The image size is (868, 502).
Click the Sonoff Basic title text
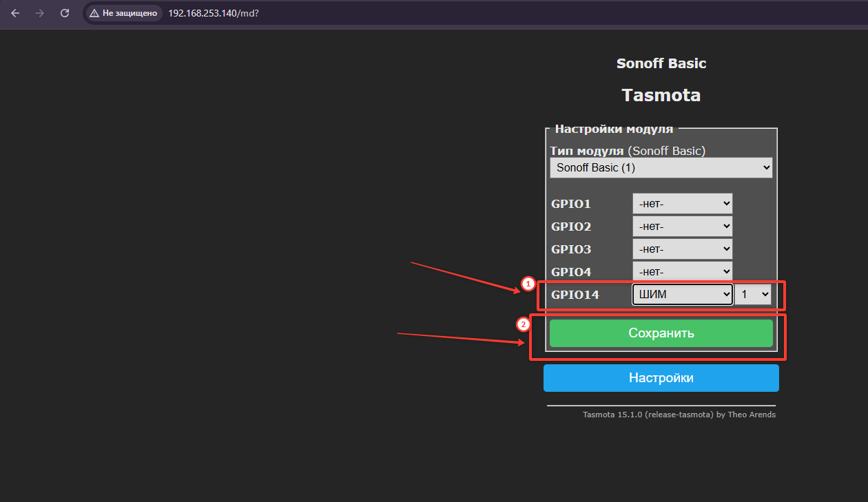[661, 63]
